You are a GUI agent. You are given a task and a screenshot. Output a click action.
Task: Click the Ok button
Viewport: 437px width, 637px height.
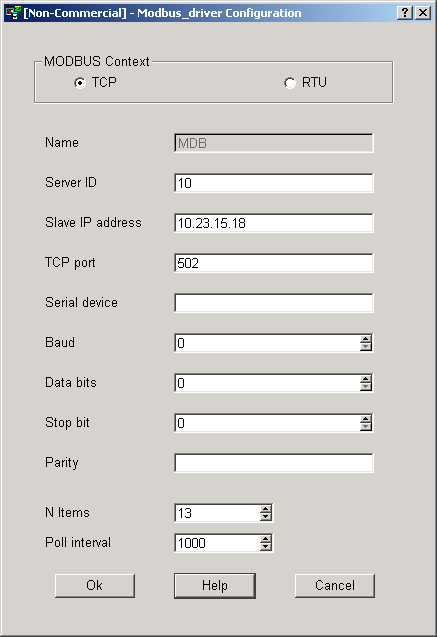(x=95, y=585)
